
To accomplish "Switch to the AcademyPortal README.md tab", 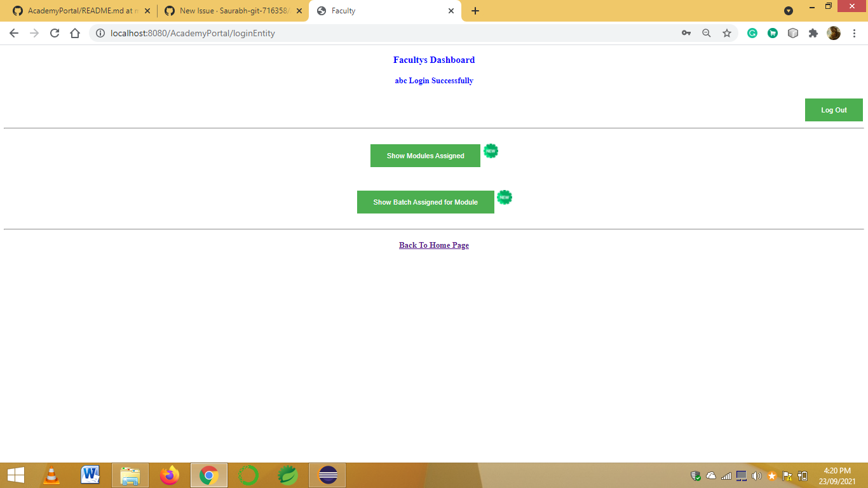I will coord(81,11).
